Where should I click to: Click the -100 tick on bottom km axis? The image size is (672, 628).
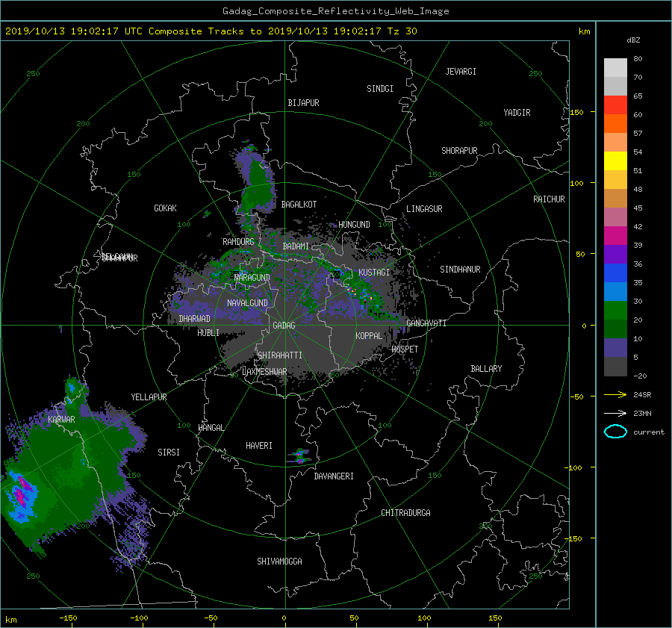pyautogui.click(x=139, y=618)
